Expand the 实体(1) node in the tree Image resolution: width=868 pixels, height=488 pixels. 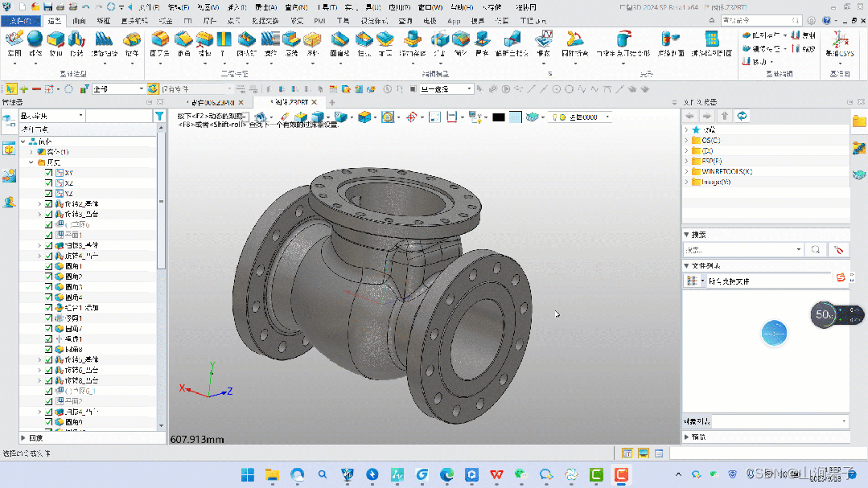click(31, 152)
